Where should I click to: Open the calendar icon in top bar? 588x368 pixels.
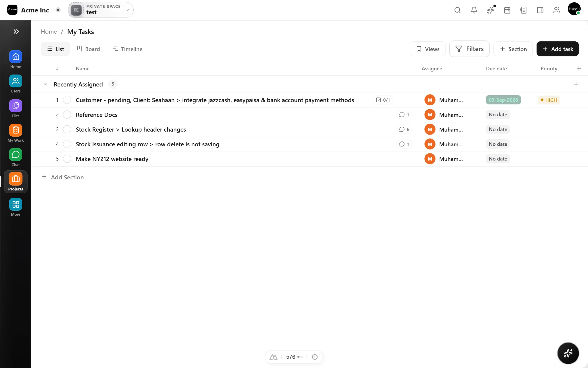(x=507, y=10)
